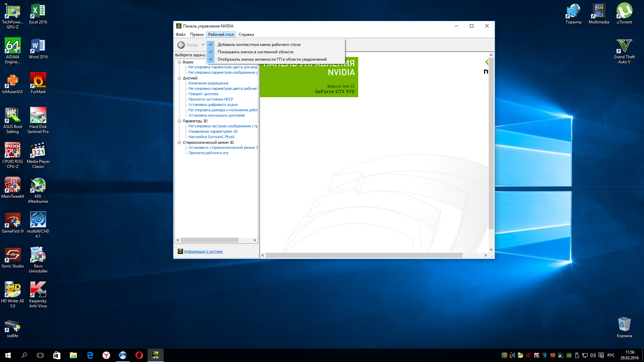Image resolution: width=644 pixels, height=362 pixels.
Task: Toggle show icon in system tray
Action: coord(255,52)
